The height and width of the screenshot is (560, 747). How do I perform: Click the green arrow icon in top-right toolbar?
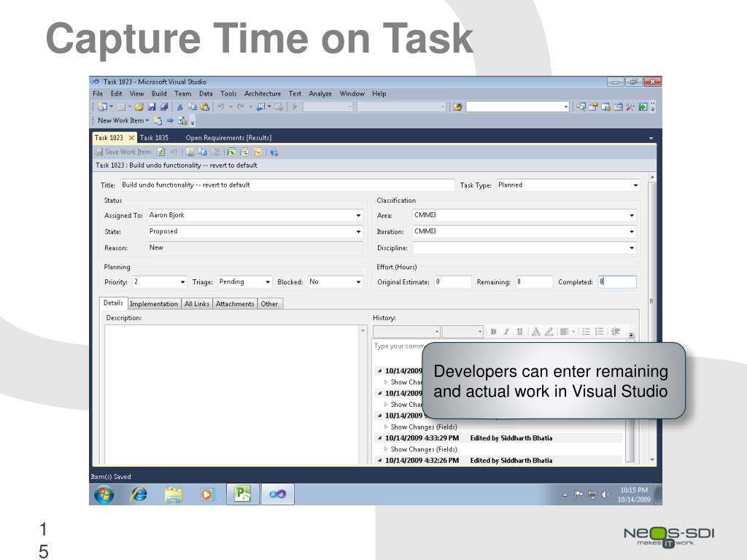(643, 107)
